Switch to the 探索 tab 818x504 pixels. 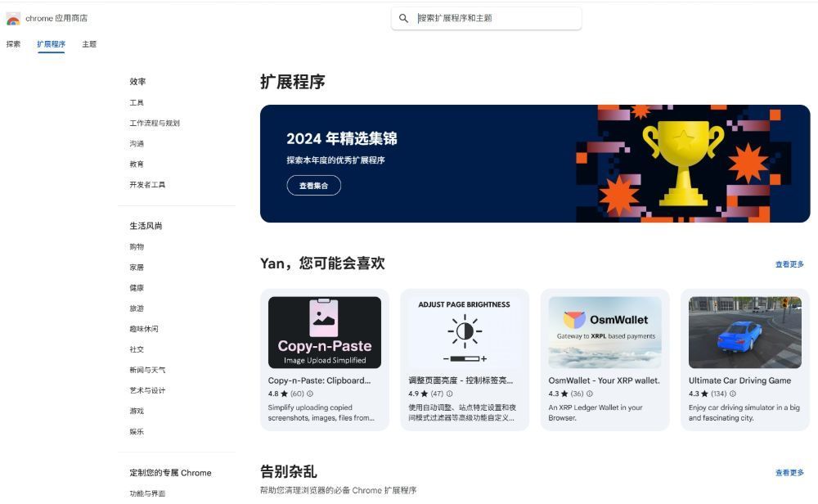[x=13, y=44]
